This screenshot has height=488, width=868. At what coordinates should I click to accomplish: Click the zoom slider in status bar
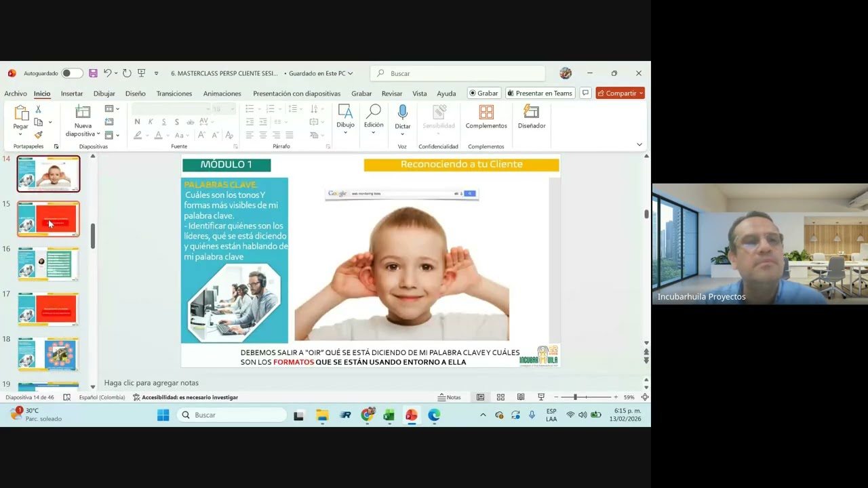tap(585, 397)
